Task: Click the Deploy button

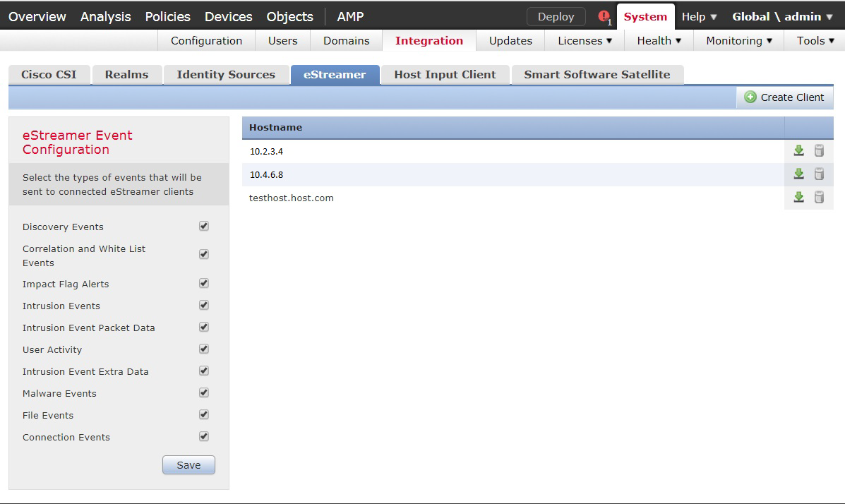Action: (x=556, y=17)
